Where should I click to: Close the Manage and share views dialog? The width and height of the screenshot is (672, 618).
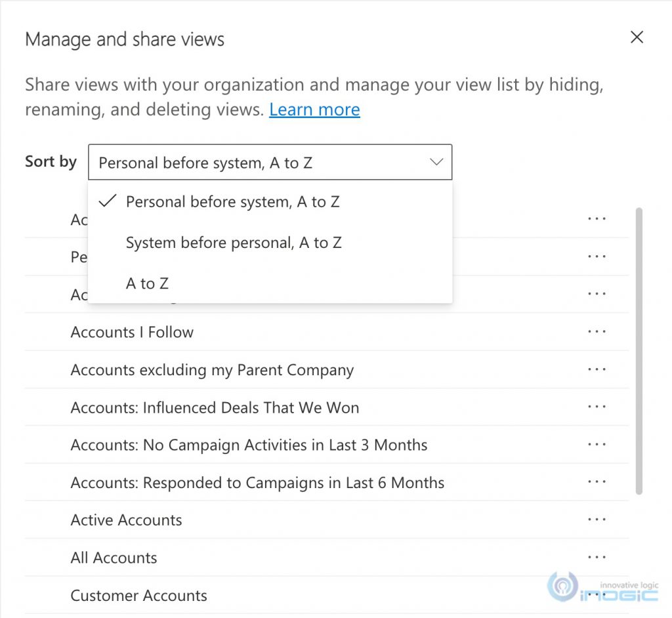click(636, 37)
